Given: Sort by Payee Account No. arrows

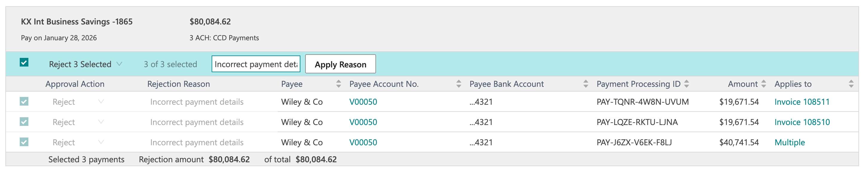Looking at the screenshot, I should [459, 84].
